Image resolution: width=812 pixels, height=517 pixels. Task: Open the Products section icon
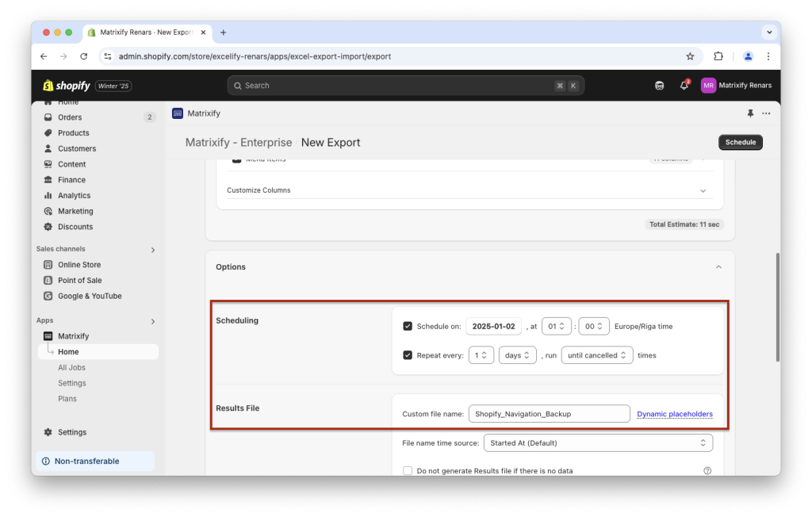[48, 132]
